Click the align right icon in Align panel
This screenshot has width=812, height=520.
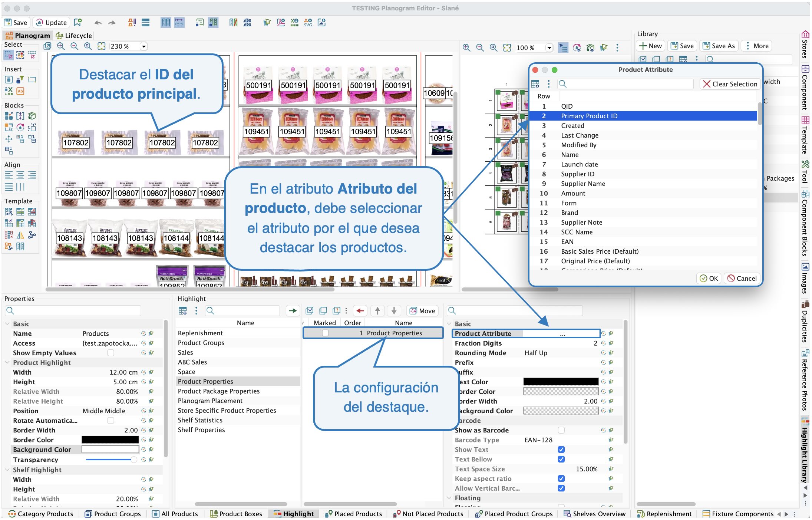tap(32, 175)
